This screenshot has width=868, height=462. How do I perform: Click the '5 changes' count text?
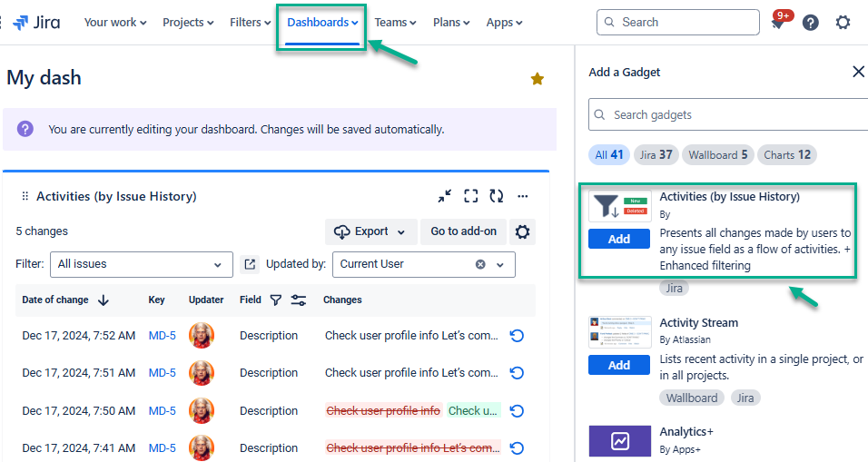(42, 231)
